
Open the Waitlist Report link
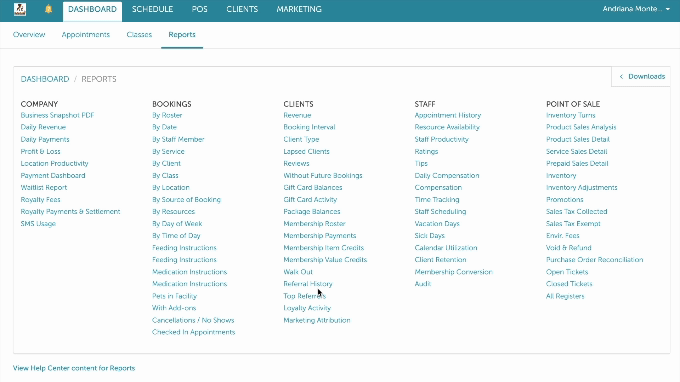(x=44, y=188)
